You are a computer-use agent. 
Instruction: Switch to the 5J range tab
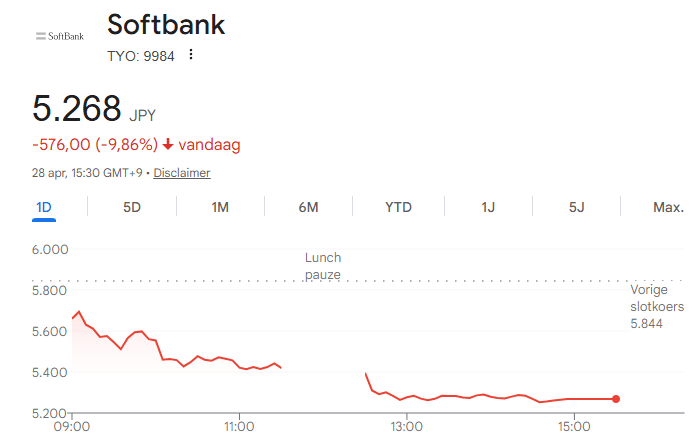(x=576, y=207)
